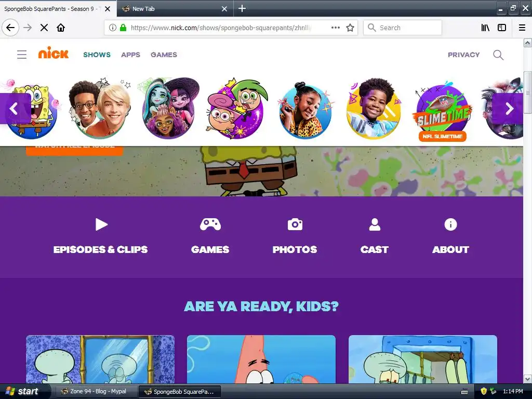
Task: Click the info icon above About
Action: click(x=450, y=224)
